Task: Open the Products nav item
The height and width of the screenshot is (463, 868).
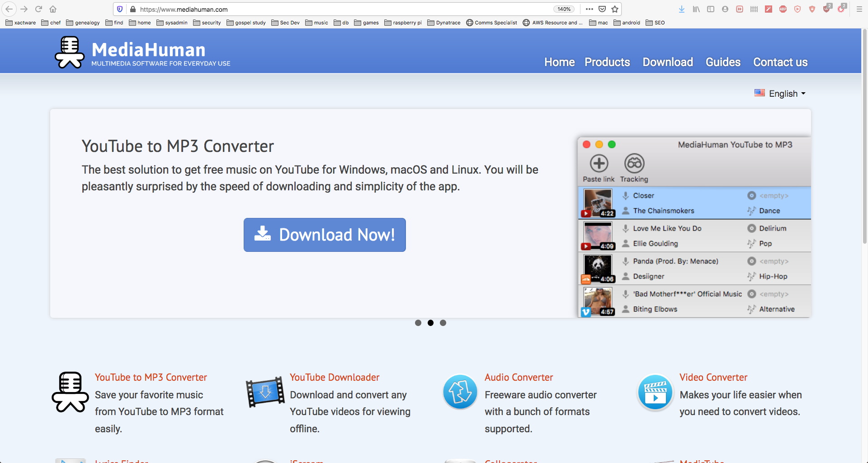Action: pos(607,62)
